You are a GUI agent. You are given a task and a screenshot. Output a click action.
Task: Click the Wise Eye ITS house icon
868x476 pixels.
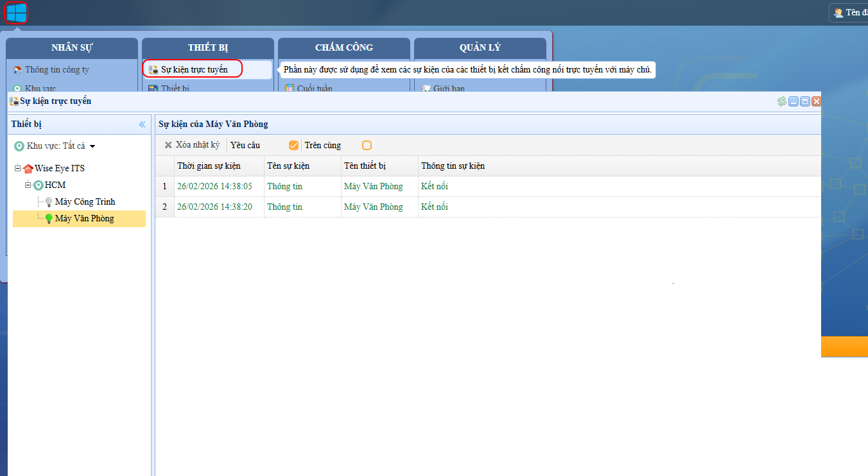coord(28,169)
